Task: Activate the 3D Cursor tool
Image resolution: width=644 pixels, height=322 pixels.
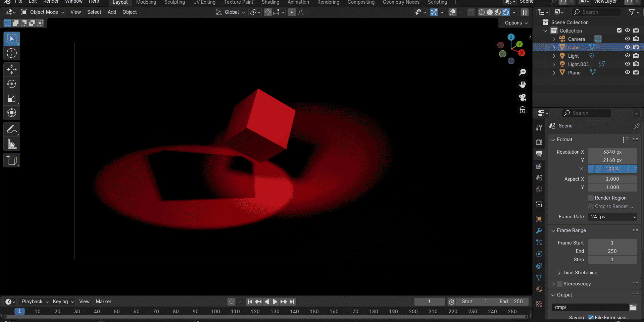Action: (12, 53)
